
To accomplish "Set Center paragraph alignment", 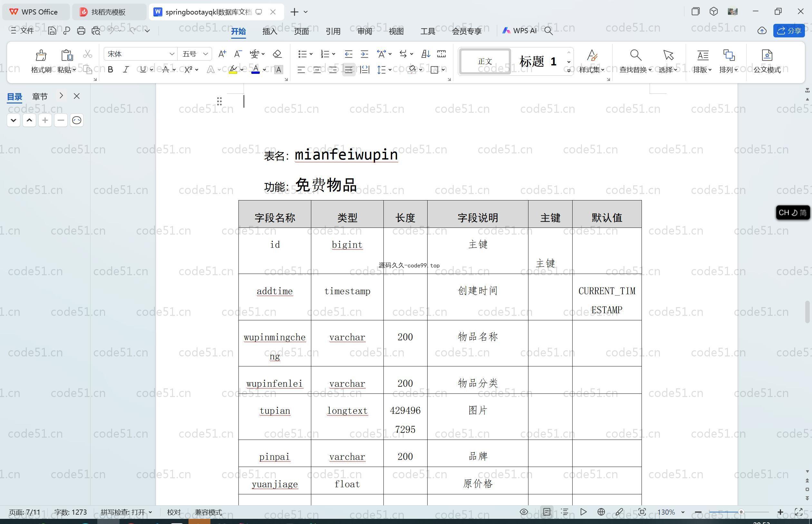I will pyautogui.click(x=317, y=70).
